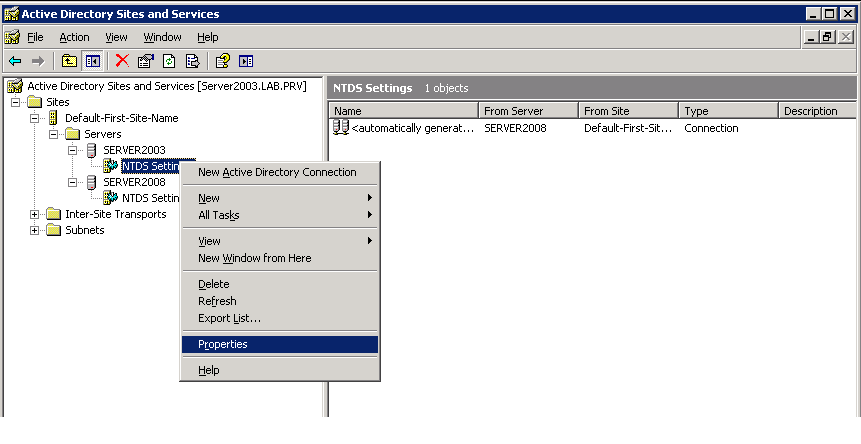Collapse the SERVER2008 node

(72, 183)
